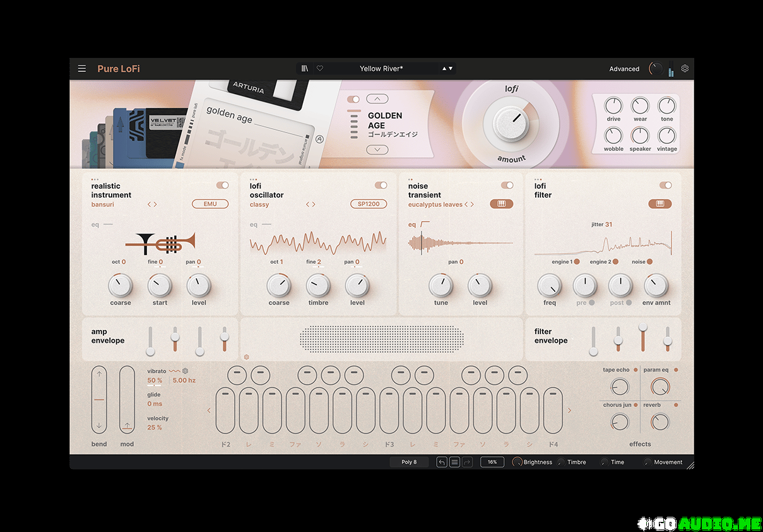Image resolution: width=763 pixels, height=532 pixels.
Task: Click the EMU sampler mode button
Action: (210, 204)
